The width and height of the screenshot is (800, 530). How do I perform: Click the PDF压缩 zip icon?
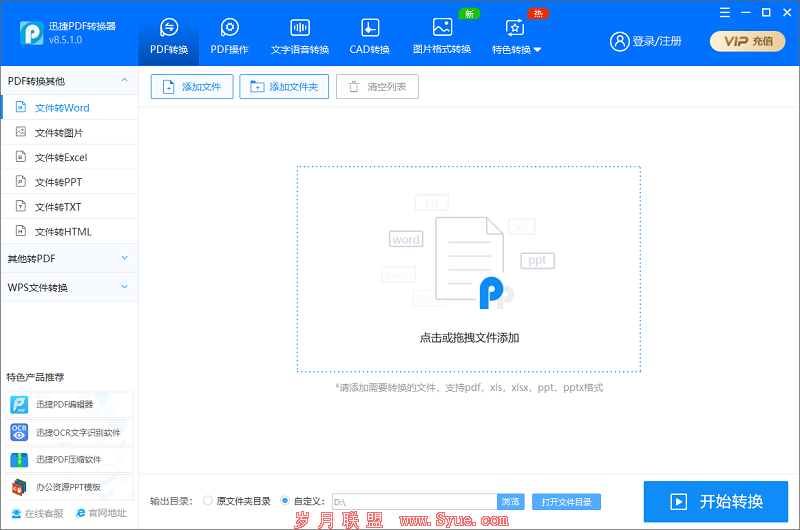click(19, 460)
